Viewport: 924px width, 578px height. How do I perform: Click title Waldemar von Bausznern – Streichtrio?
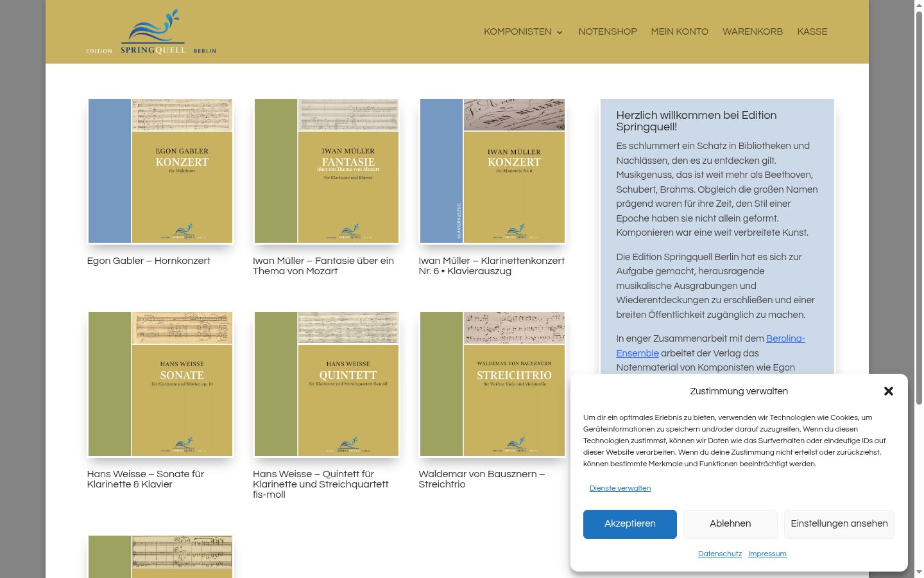(x=482, y=479)
